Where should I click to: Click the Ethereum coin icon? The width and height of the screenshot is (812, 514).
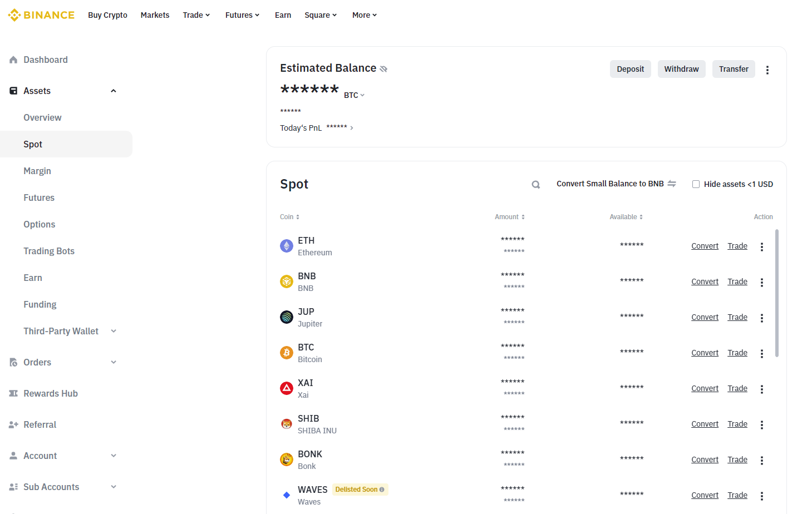[287, 246]
